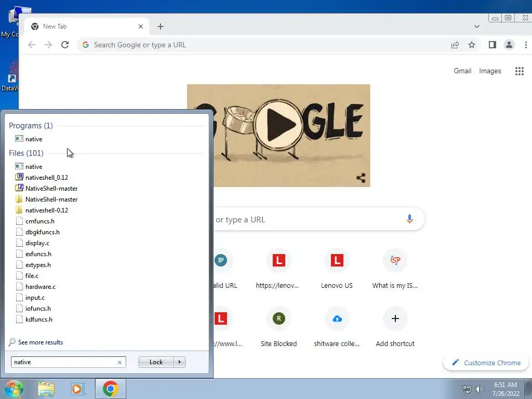Screen dimensions: 532x399
Task: Click Chrome forward button
Action: 48,45
